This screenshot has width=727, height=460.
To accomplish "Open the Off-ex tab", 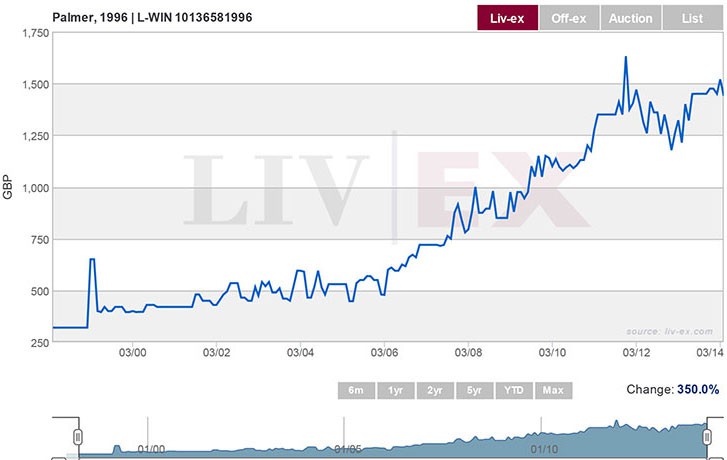I will tap(569, 18).
